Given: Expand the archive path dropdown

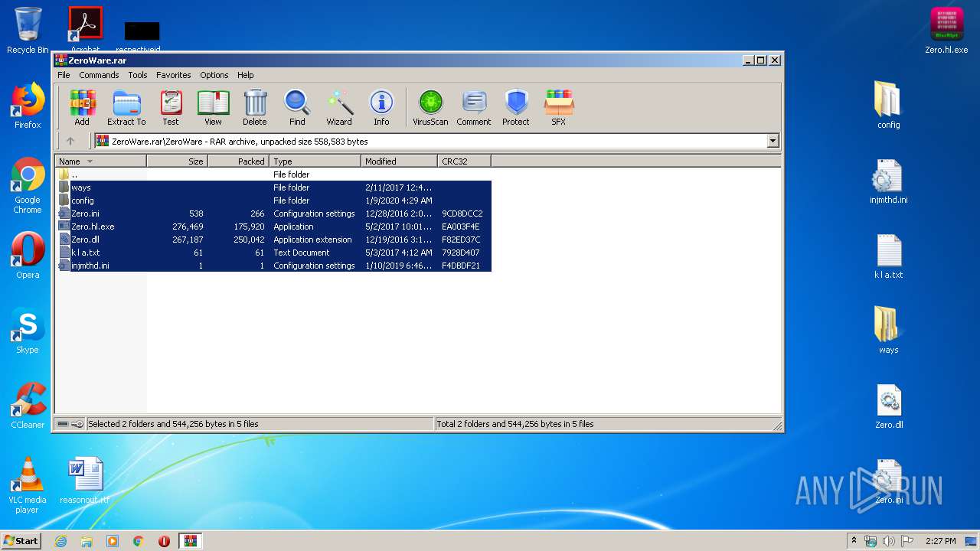Looking at the screenshot, I should 773,141.
